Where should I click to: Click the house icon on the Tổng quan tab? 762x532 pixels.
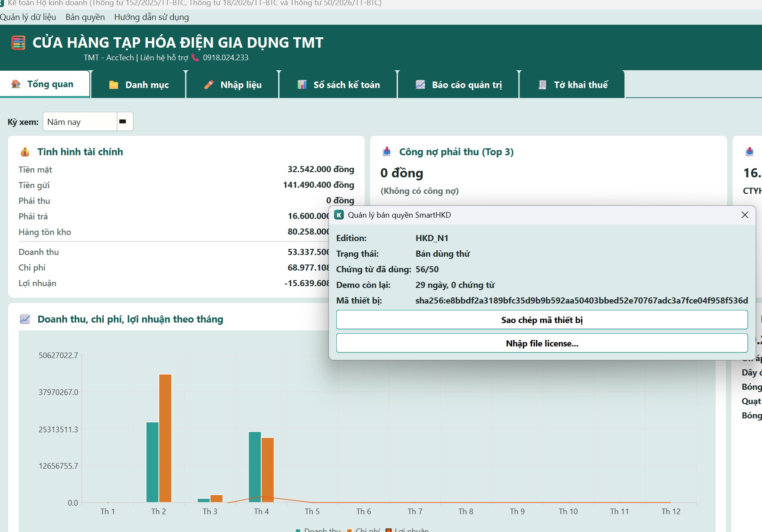click(16, 84)
